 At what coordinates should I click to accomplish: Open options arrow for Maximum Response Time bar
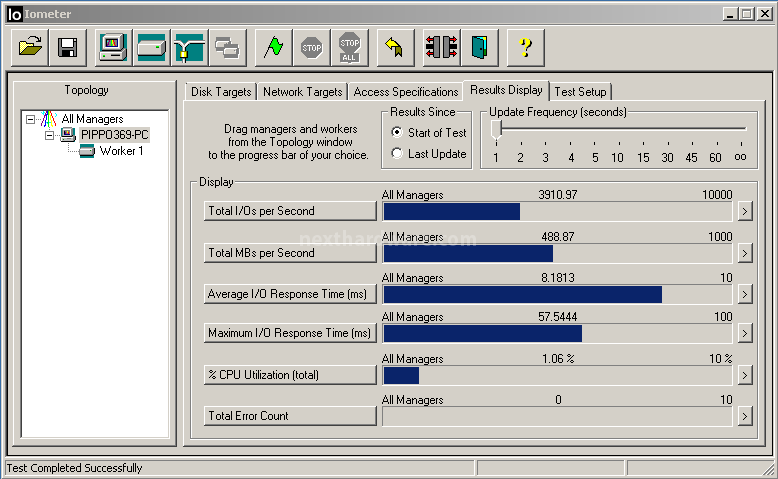coord(744,333)
